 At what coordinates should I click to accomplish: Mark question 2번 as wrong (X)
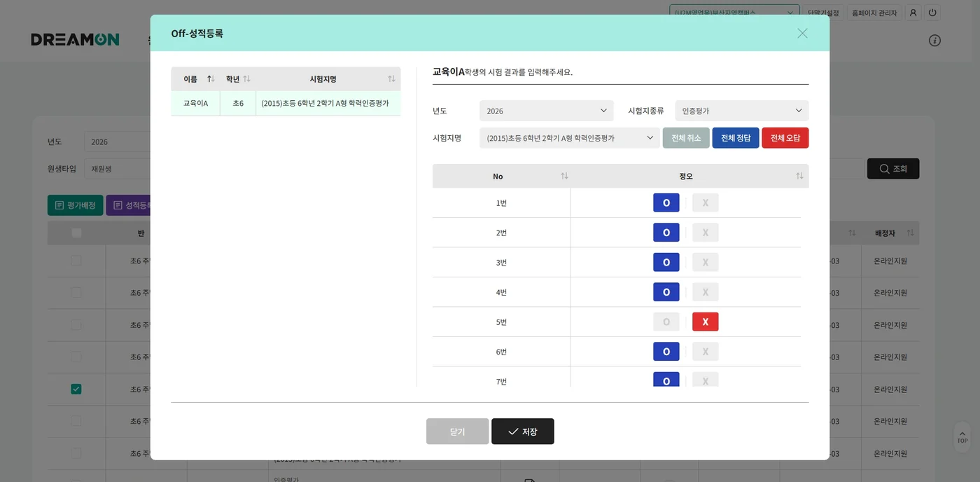[706, 233]
